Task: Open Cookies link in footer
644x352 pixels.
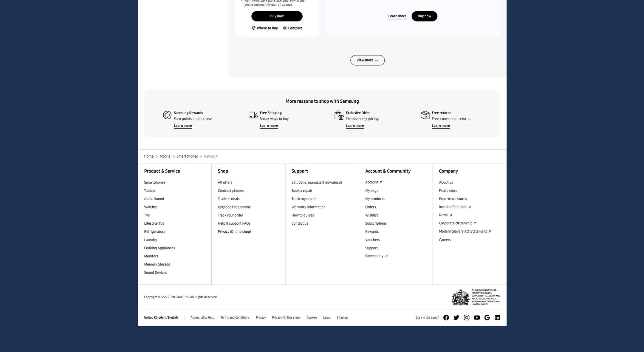Action: 312,317
